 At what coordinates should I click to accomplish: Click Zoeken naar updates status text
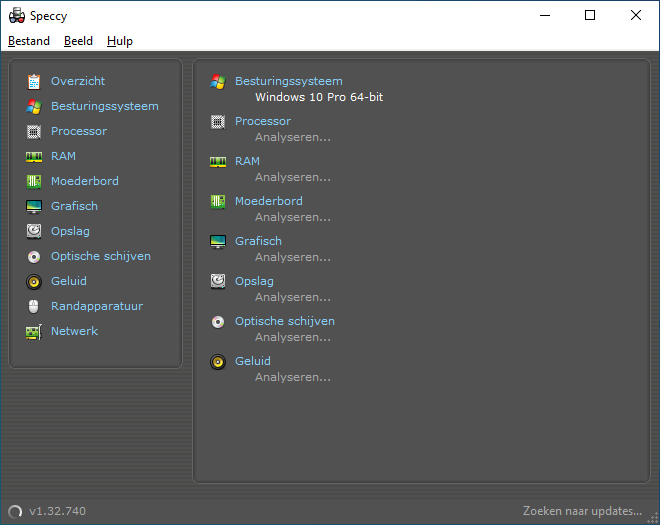[582, 511]
